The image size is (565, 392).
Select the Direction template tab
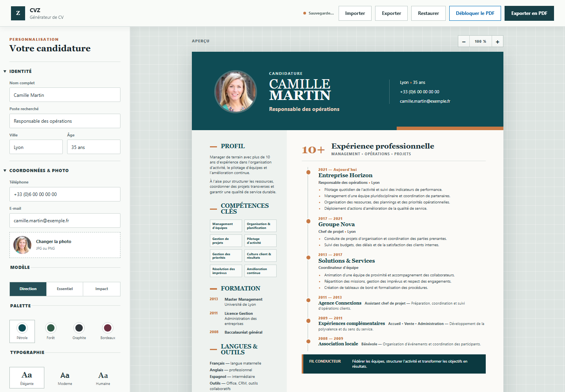pyautogui.click(x=28, y=289)
